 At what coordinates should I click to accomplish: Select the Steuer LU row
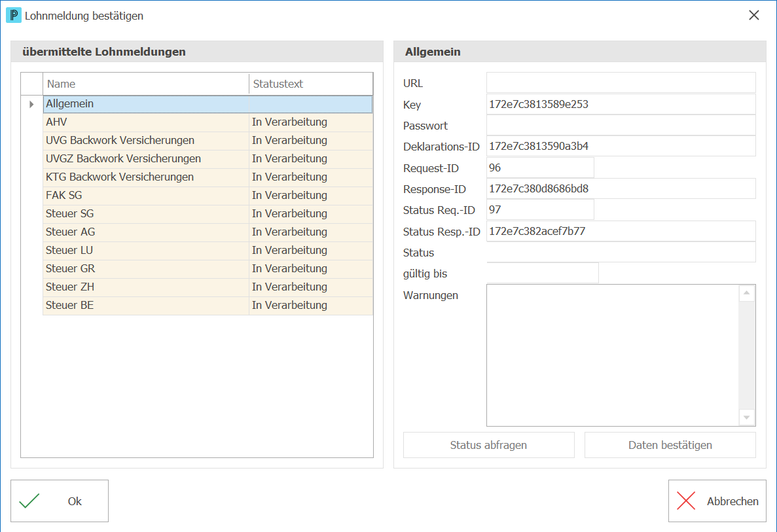click(x=208, y=251)
